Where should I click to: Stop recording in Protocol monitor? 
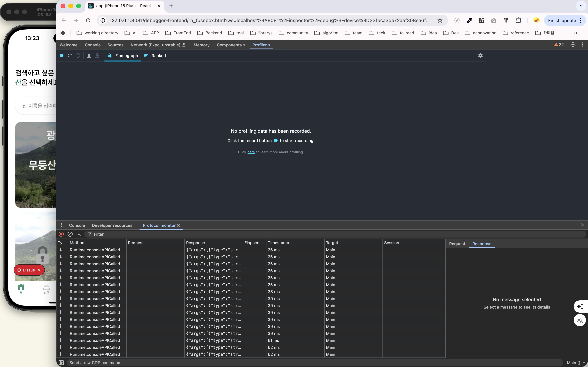[x=61, y=234]
